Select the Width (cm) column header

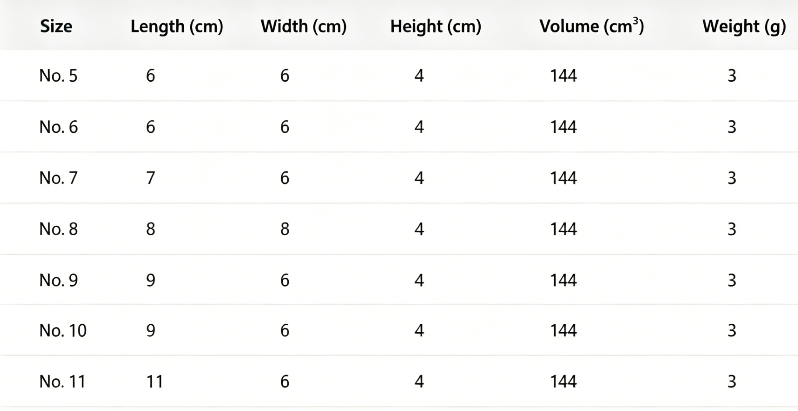(x=303, y=27)
